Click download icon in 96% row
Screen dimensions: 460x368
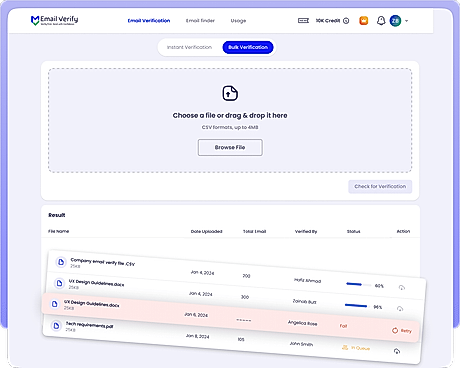[x=400, y=309]
